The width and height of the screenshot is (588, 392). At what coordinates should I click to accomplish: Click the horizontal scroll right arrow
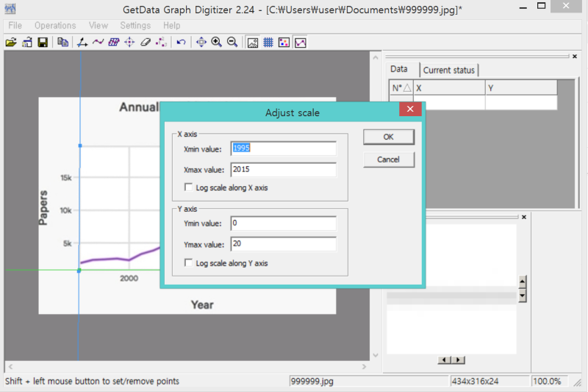pos(364,366)
